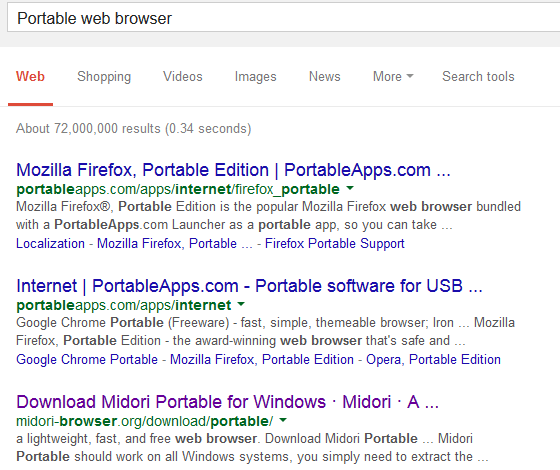Open the Images results tab
This screenshot has width=560, height=470.
[255, 76]
